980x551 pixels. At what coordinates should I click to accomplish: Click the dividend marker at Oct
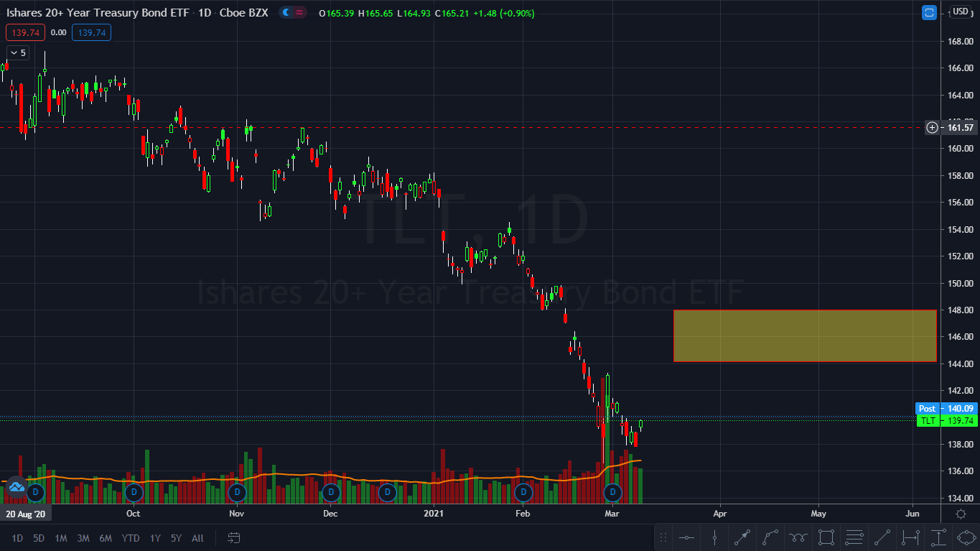tap(133, 492)
